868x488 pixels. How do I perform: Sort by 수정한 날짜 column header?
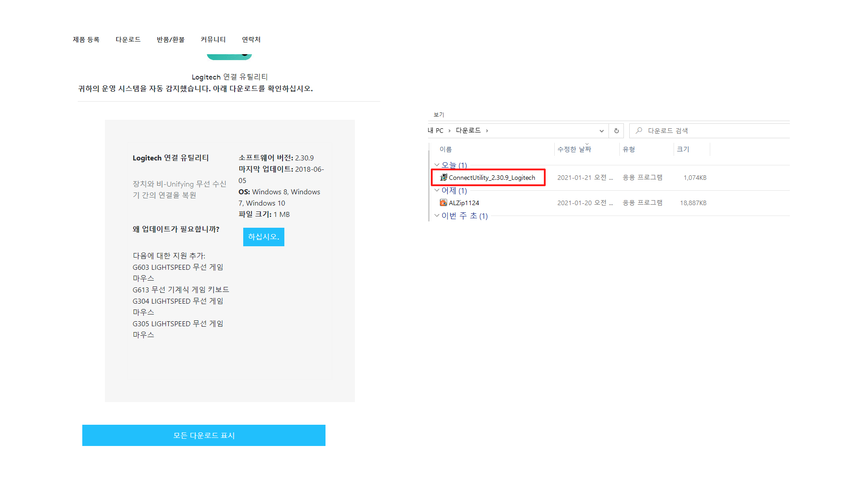coord(574,150)
